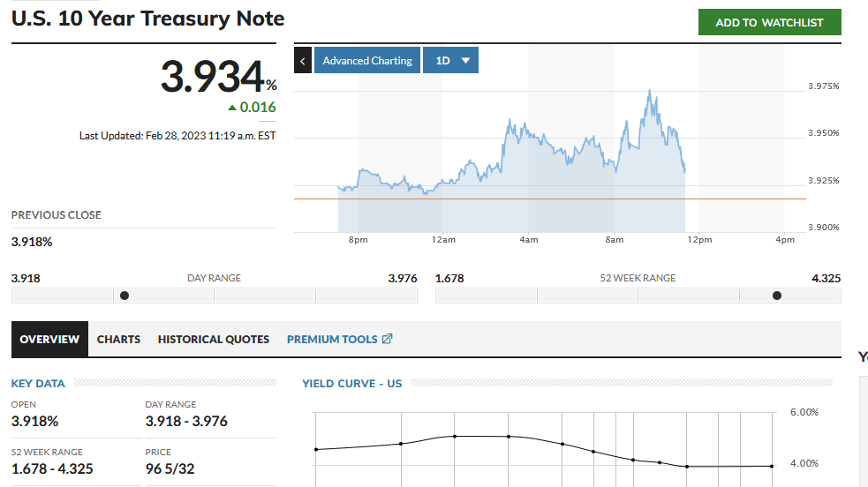This screenshot has height=487, width=868.
Task: Click the 6.00% yield curve axis label
Action: pos(804,412)
